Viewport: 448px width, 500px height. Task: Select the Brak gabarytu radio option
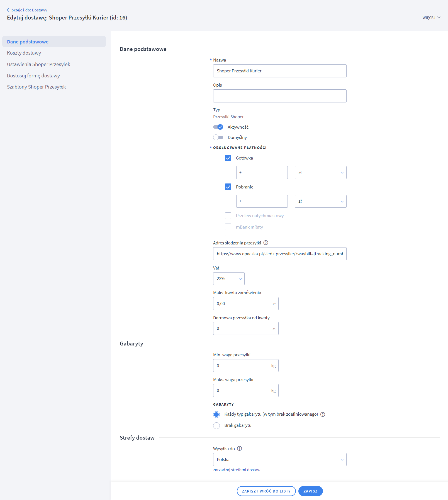216,425
